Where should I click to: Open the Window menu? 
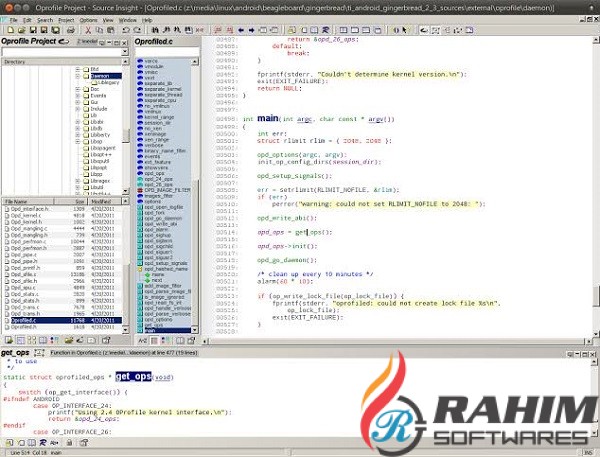[x=127, y=20]
